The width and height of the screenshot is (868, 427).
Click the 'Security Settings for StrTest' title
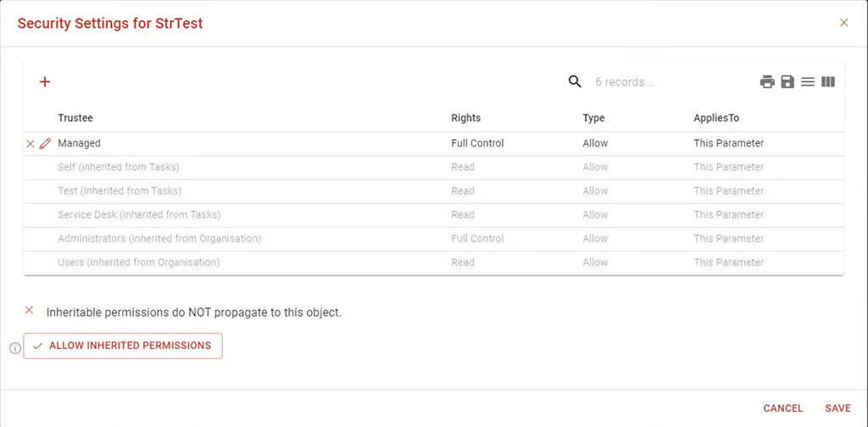110,23
